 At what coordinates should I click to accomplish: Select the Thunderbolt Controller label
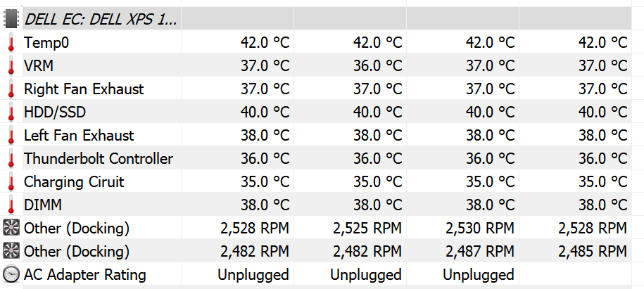(99, 158)
